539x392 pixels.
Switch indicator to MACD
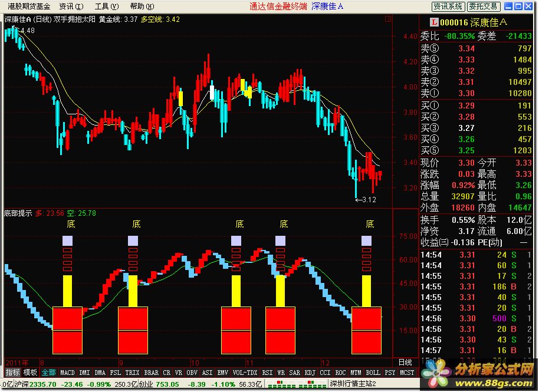67,373
